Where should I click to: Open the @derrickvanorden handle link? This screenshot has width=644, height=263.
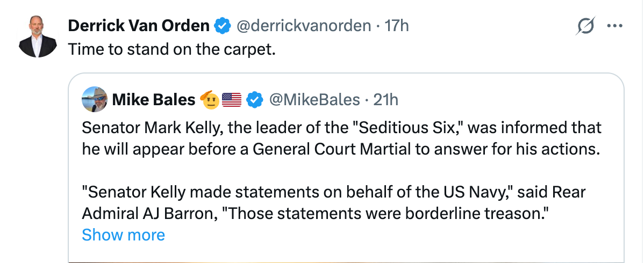(x=303, y=25)
